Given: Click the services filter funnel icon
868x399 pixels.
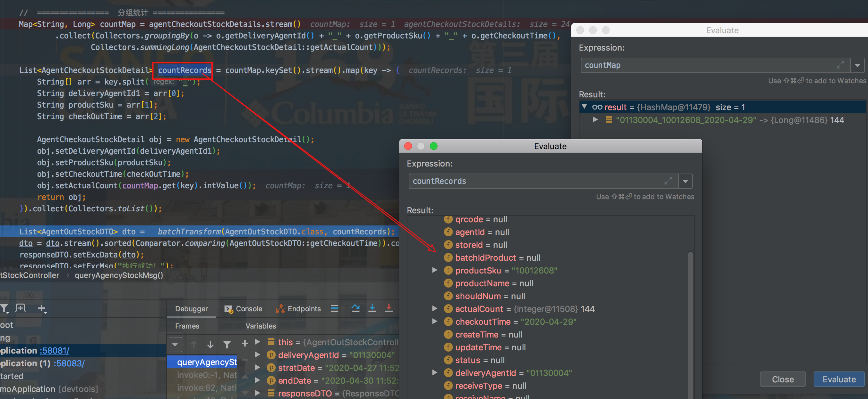Looking at the screenshot, I should (x=4, y=308).
